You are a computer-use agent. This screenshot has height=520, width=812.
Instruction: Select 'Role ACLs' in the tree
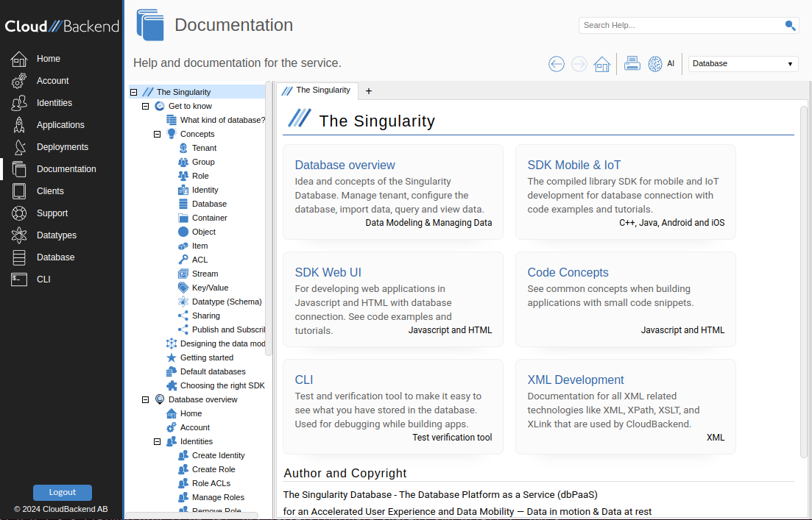coord(211,483)
